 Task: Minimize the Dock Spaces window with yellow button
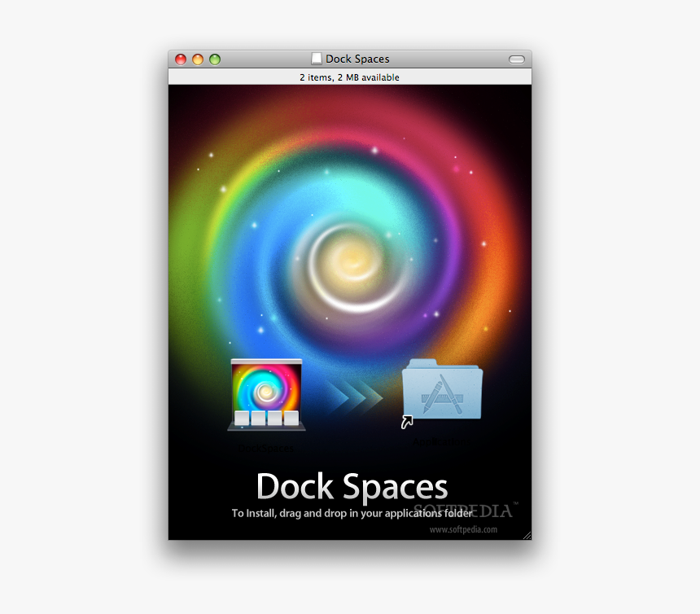click(x=198, y=59)
